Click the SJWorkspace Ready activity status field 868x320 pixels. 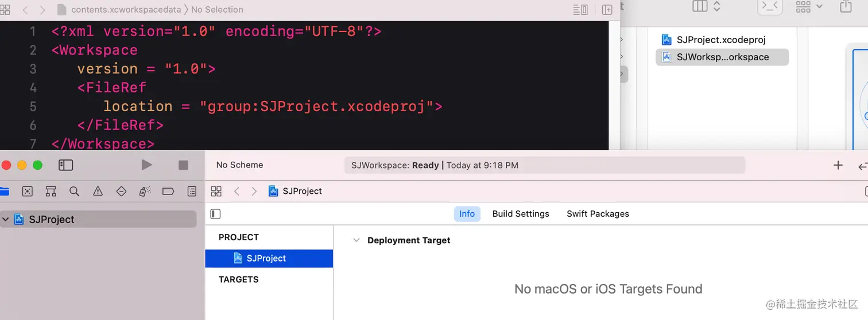544,165
